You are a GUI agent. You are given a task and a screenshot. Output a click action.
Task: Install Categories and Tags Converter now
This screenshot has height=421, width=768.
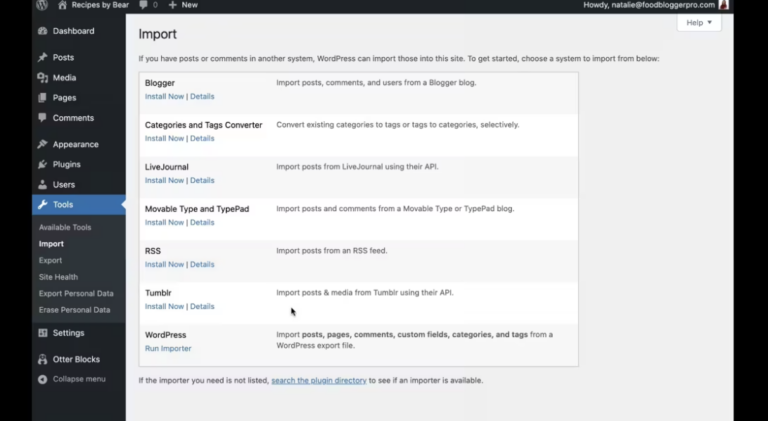164,139
